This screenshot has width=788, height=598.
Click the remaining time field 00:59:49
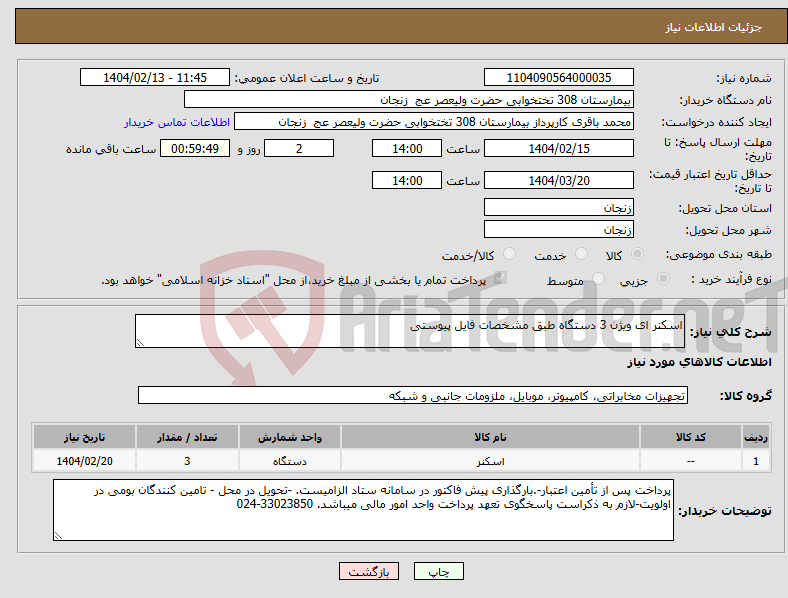(x=194, y=148)
